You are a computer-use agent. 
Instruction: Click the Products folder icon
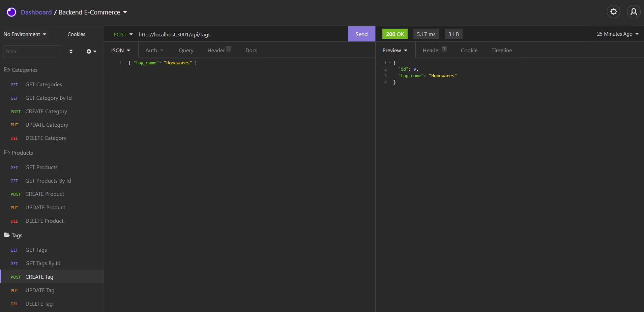7,153
